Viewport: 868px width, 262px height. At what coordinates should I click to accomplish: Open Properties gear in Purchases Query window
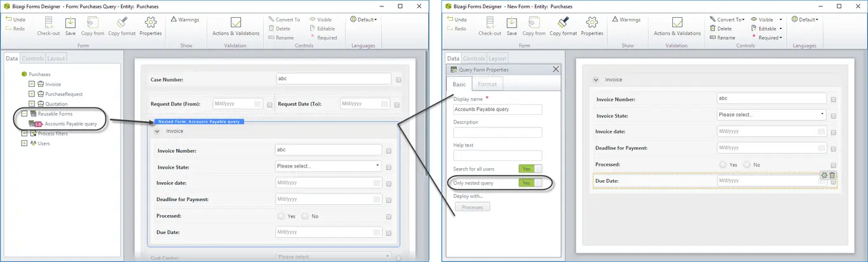(x=151, y=27)
